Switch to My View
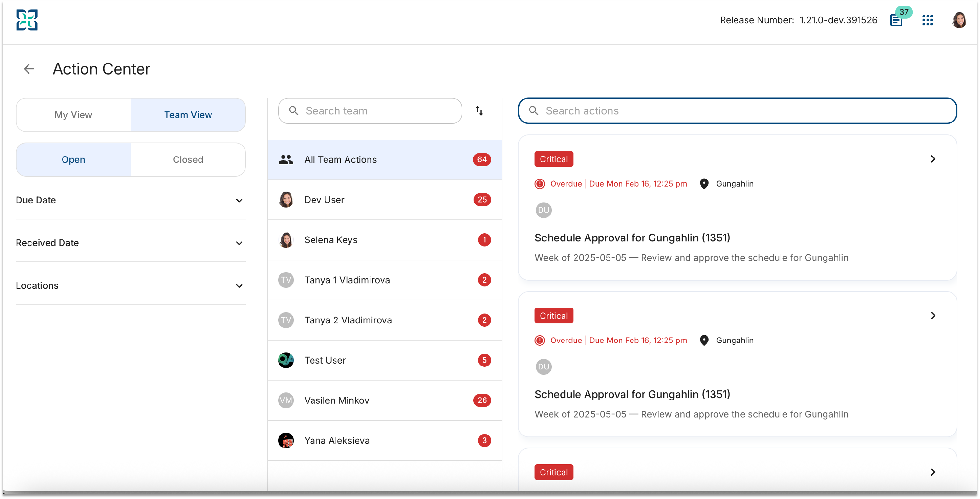Image resolution: width=980 pixels, height=499 pixels. point(74,115)
